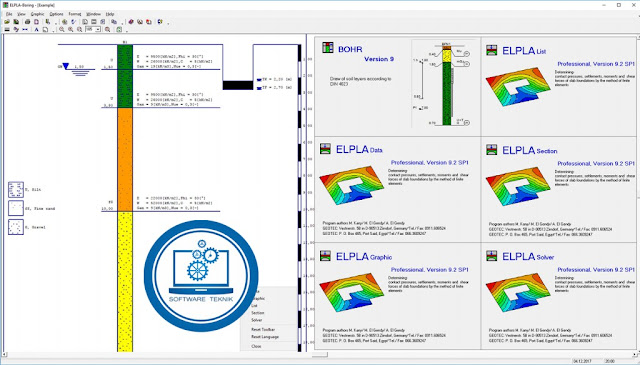Click the BOHR title text

pos(350,49)
